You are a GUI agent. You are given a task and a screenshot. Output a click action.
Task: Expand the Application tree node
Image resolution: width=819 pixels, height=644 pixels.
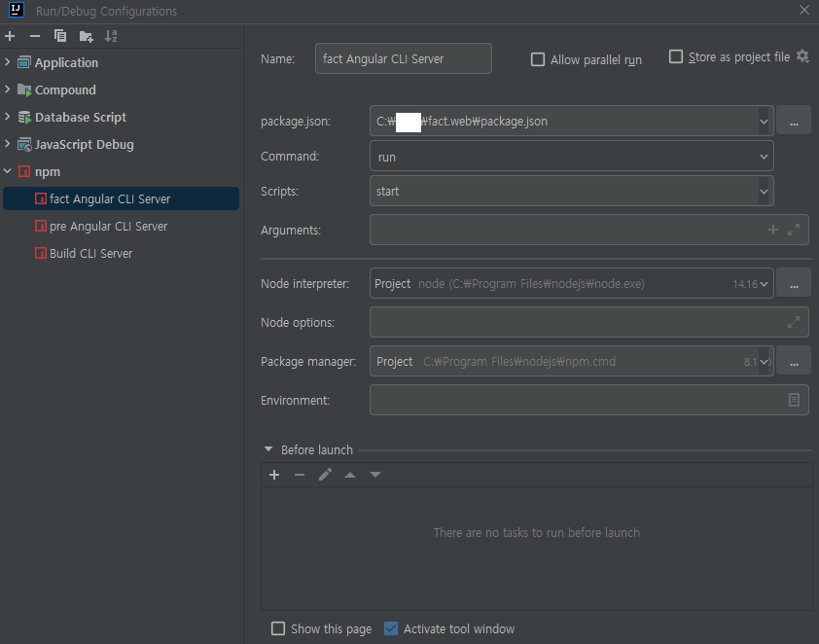point(8,62)
